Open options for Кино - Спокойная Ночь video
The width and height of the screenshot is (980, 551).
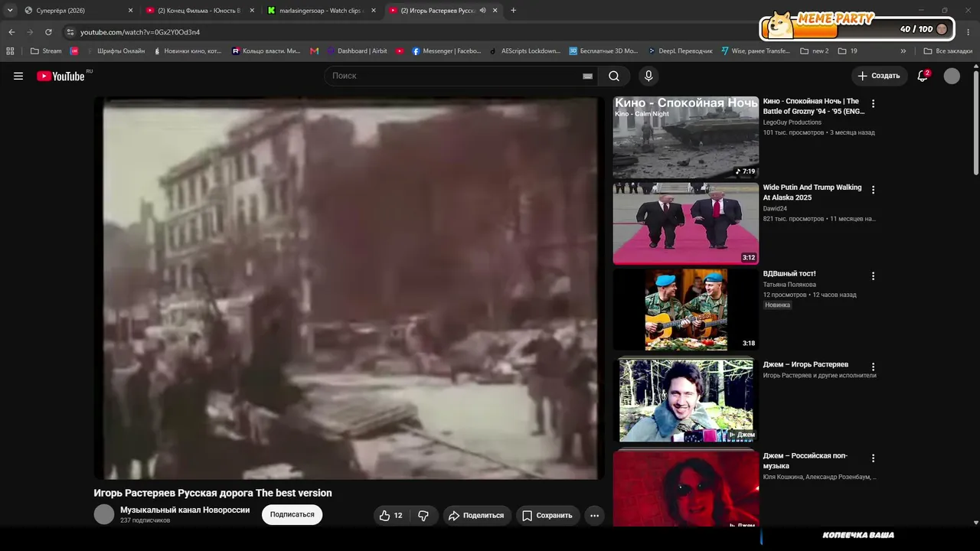pos(873,104)
